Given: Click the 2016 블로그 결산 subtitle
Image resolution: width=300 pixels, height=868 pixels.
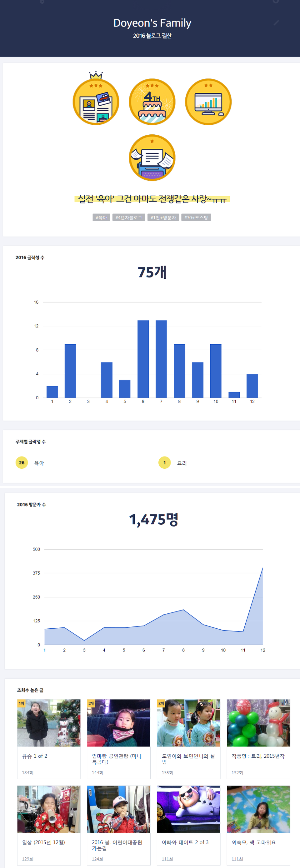Looking at the screenshot, I should click(152, 36).
